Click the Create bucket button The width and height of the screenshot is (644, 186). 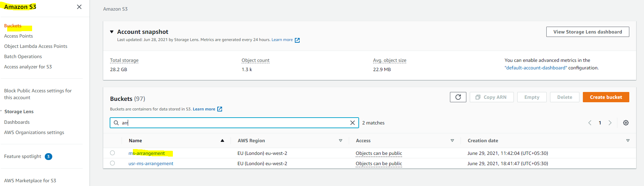click(606, 97)
